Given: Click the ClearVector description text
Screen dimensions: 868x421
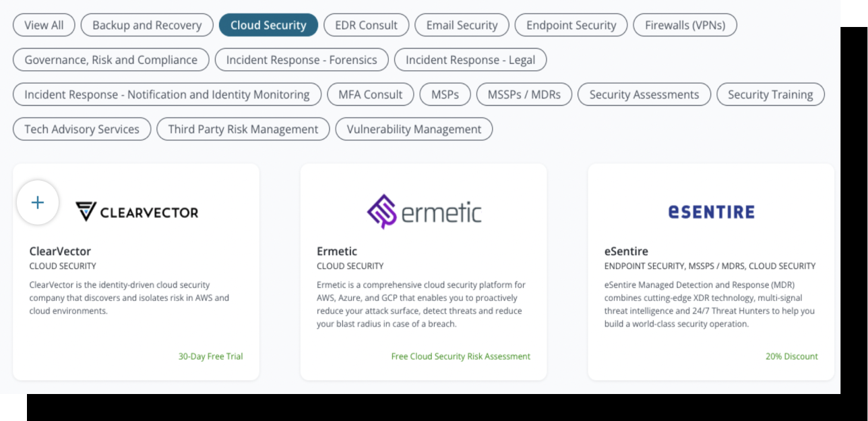Looking at the screenshot, I should [x=129, y=298].
